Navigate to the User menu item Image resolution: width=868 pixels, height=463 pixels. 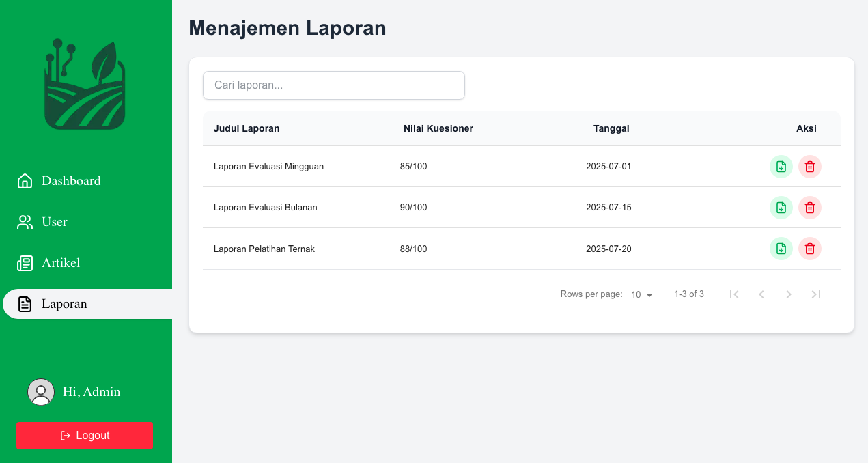coord(54,222)
